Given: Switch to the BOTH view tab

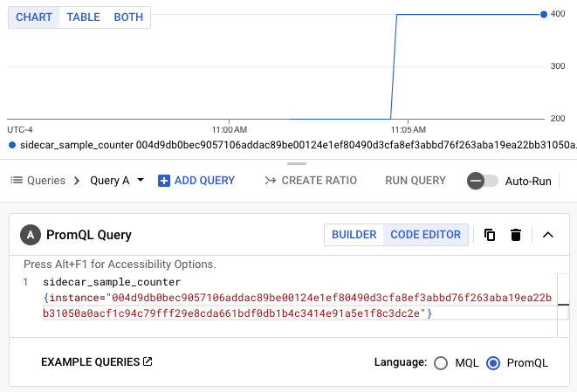Looking at the screenshot, I should click(x=128, y=17).
